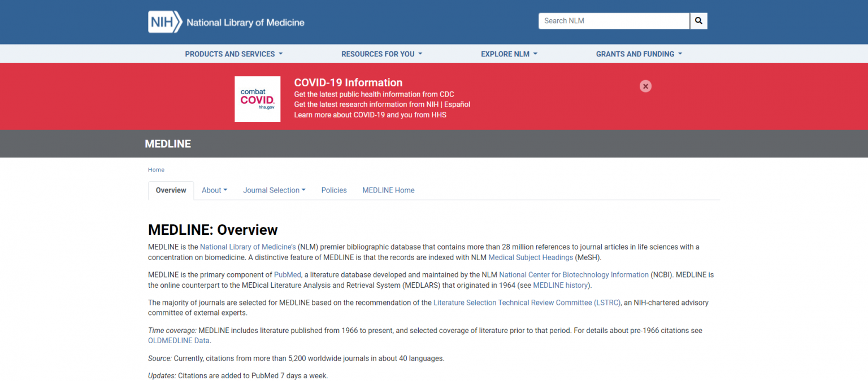The image size is (868, 381).
Task: Open the OLDMEDLINE Data link
Action: tap(179, 340)
